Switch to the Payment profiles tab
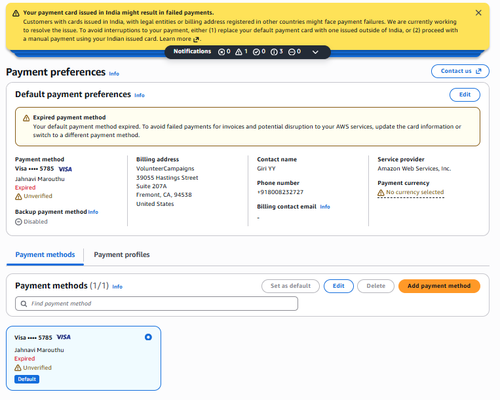The width and height of the screenshot is (500, 400). 122,255
